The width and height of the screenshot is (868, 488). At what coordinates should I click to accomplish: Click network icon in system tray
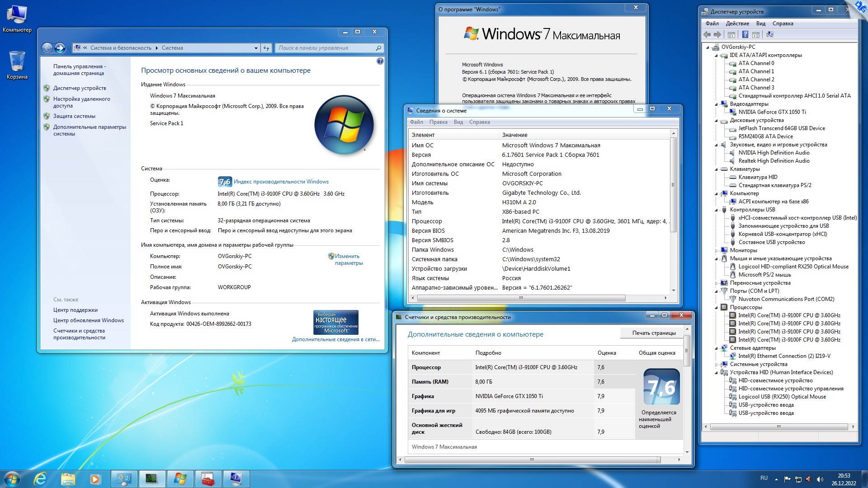[798, 479]
